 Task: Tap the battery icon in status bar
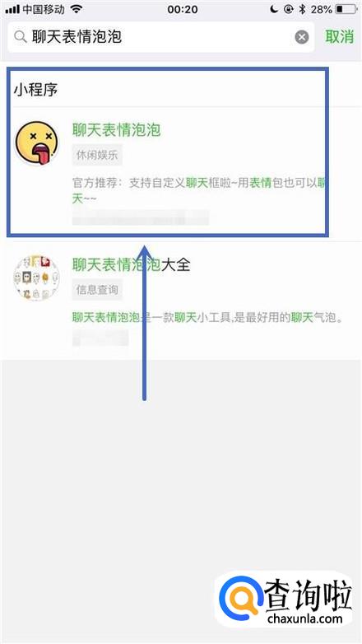coord(346,9)
